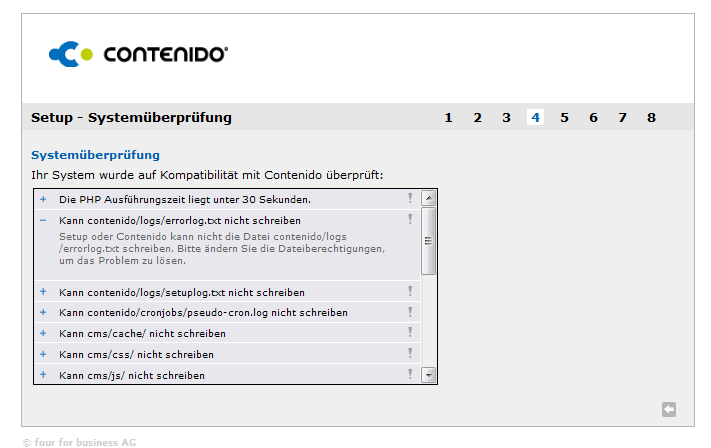The image size is (711, 448).
Task: Click warning icon on cms/cache/ row
Action: (410, 332)
